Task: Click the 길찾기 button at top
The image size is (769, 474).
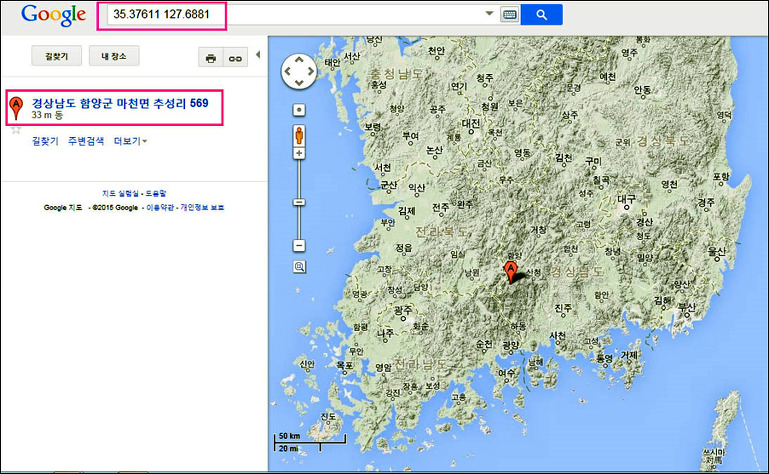Action: click(x=56, y=56)
